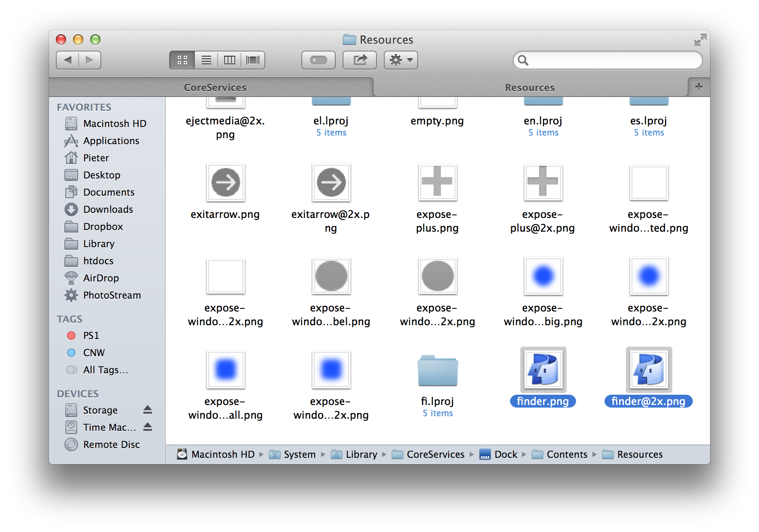The width and height of the screenshot is (759, 532).
Task: Click the en.lproj folder name
Action: (543, 121)
